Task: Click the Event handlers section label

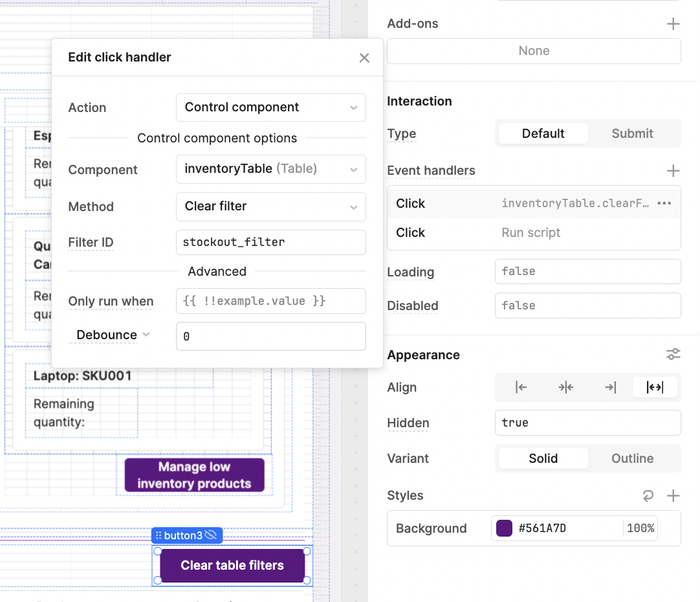Action: click(x=431, y=171)
